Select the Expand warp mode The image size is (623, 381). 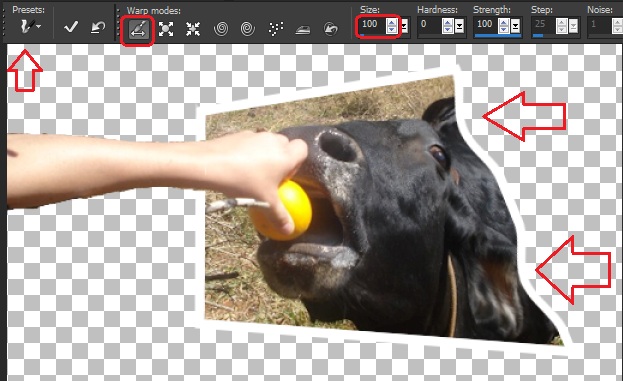[x=166, y=29]
